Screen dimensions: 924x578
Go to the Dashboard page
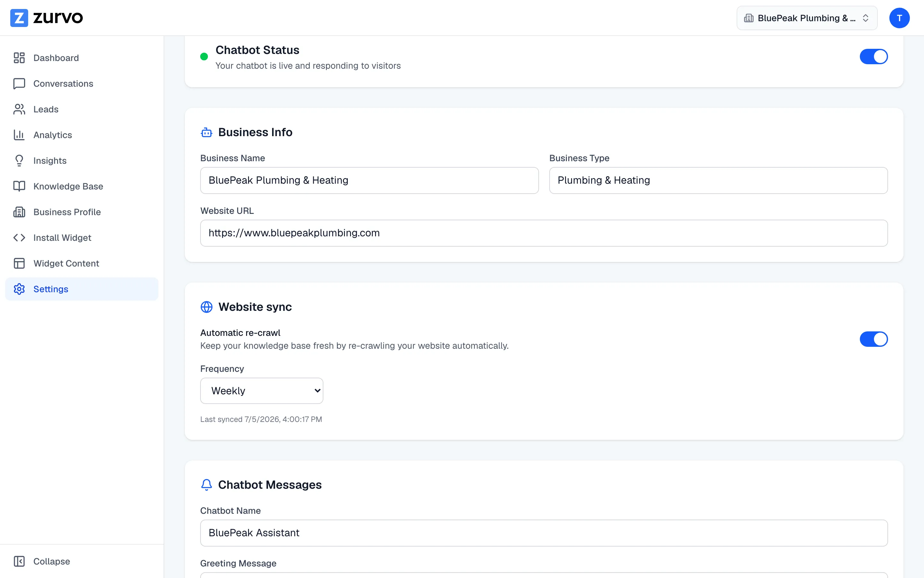click(82, 58)
